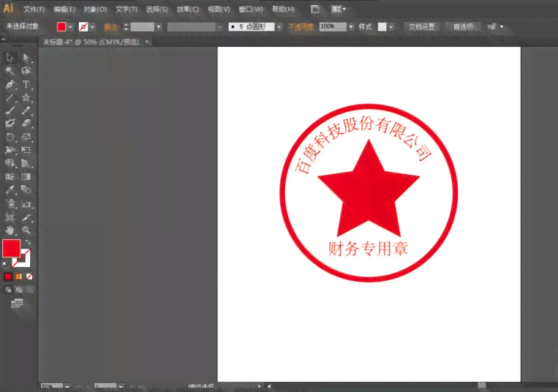Open the 编辑(E) menu

[x=64, y=10]
